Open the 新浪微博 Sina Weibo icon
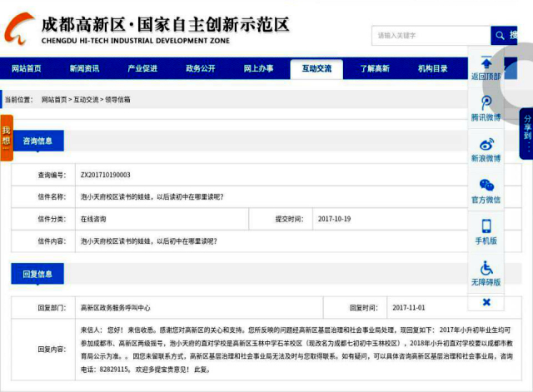Screen dimensions: 533x392 tap(486, 144)
